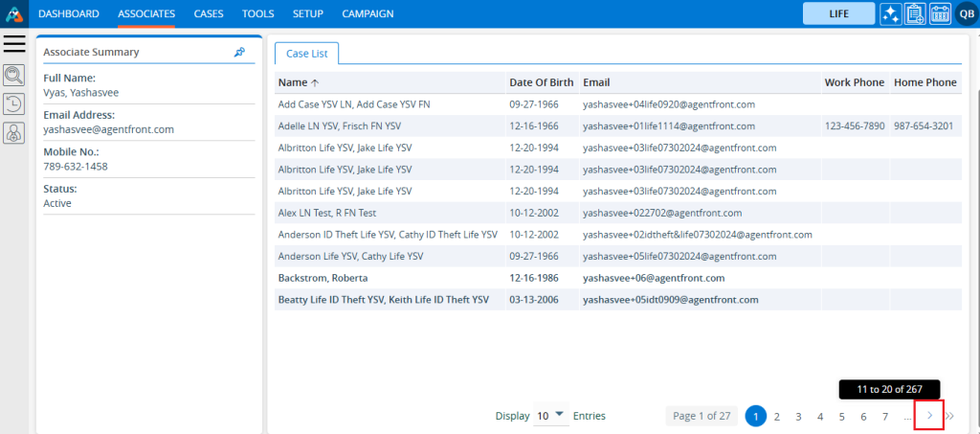The height and width of the screenshot is (434, 980).
Task: Expand the Display entries dropdown
Action: [550, 416]
